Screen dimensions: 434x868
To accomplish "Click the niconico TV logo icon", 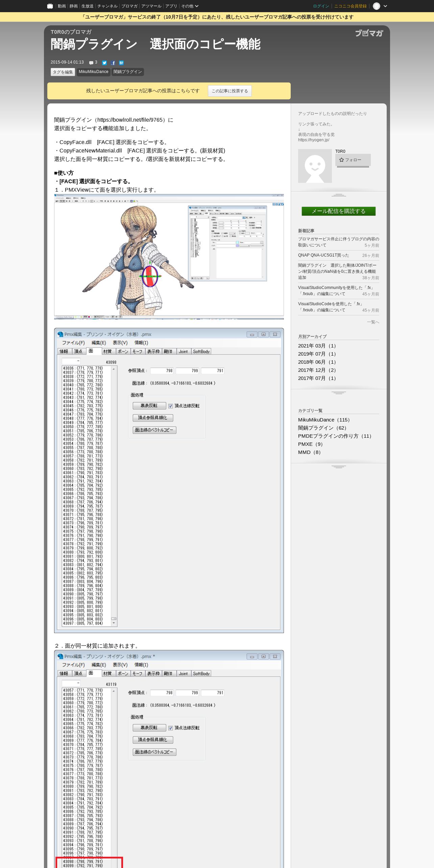I will pos(50,6).
